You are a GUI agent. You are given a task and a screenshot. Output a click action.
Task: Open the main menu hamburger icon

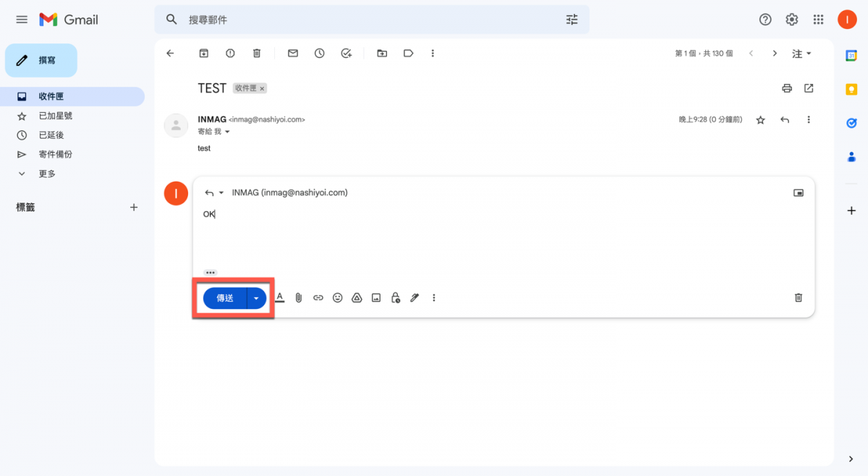click(x=22, y=20)
